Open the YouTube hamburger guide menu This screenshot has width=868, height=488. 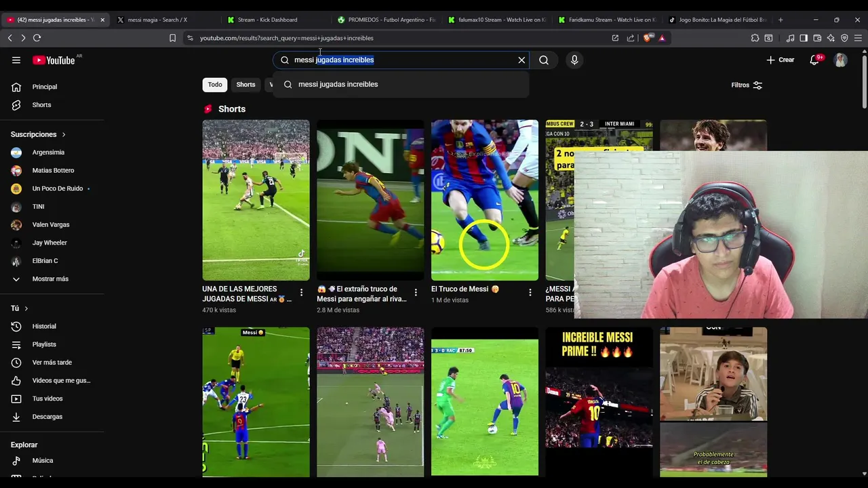[16, 60]
